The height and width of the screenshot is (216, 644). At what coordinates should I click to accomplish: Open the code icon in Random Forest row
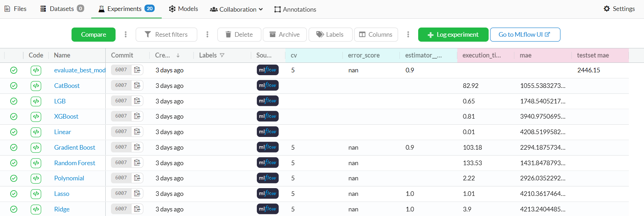coord(36,163)
